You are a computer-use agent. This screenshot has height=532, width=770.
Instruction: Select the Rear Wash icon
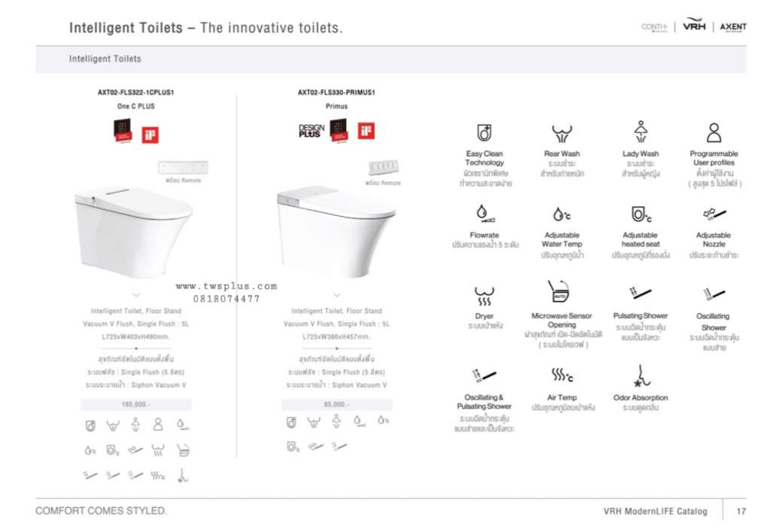(562, 133)
